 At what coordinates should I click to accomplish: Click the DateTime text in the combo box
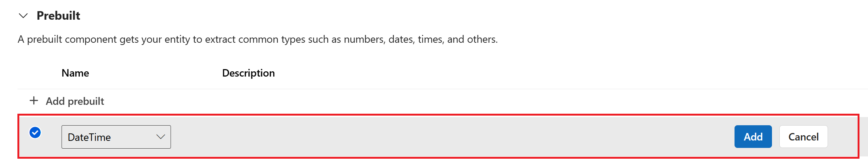point(89,137)
